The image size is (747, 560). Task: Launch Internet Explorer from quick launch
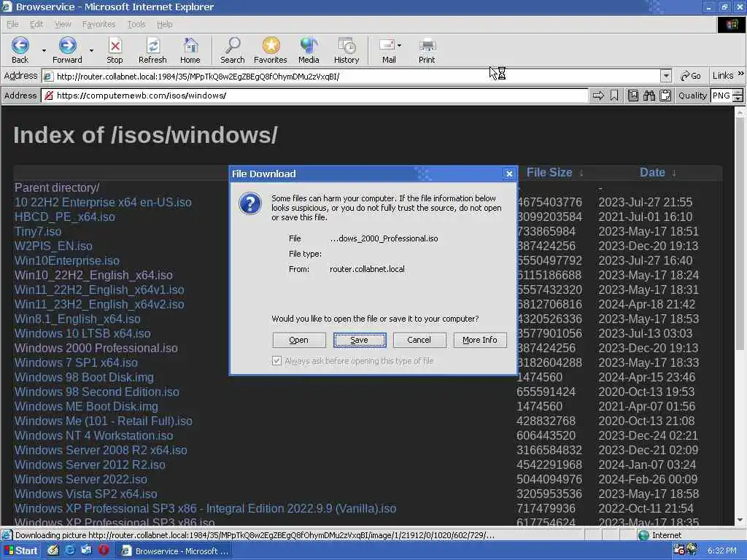69,551
